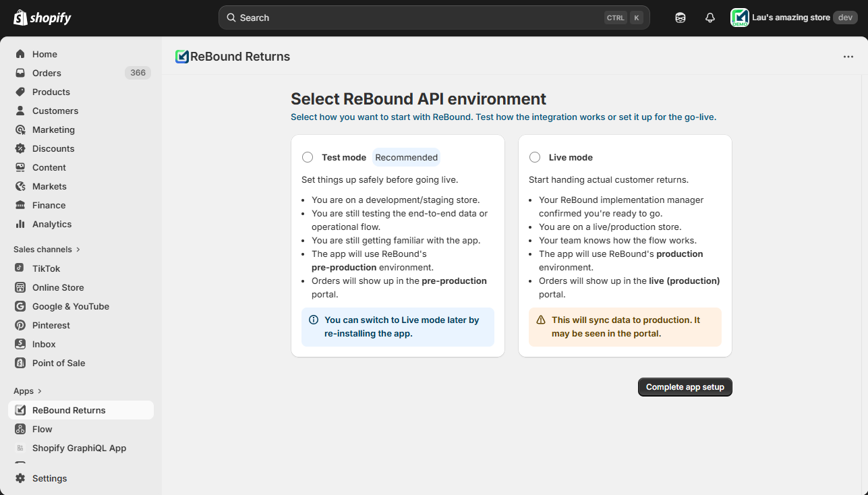The width and height of the screenshot is (868, 495).
Task: Click the Markets globe icon
Action: point(20,186)
